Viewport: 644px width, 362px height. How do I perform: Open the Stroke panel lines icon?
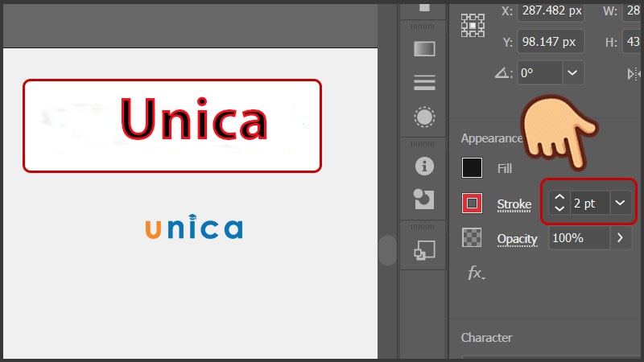pos(424,83)
